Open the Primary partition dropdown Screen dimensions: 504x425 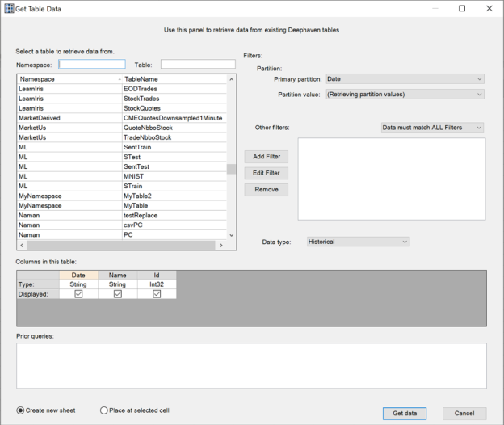[x=404, y=79]
